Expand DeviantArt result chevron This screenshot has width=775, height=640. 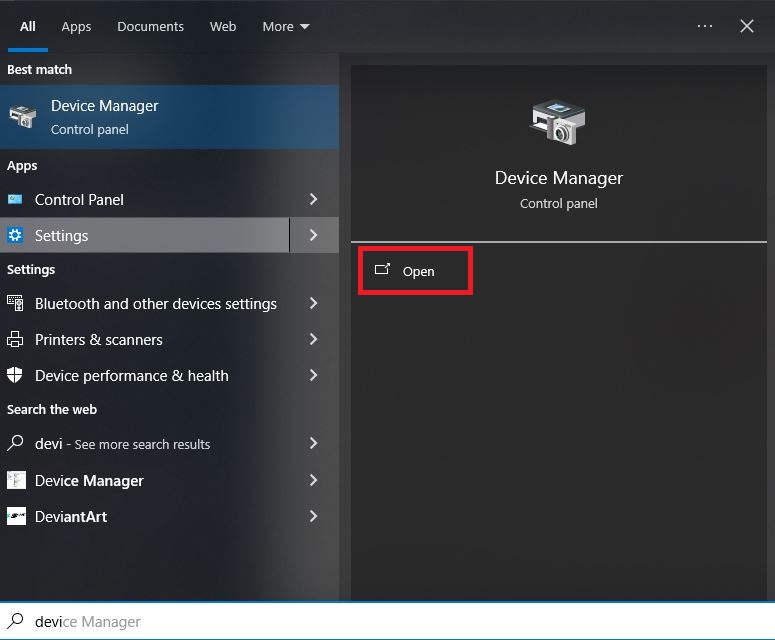coord(313,516)
